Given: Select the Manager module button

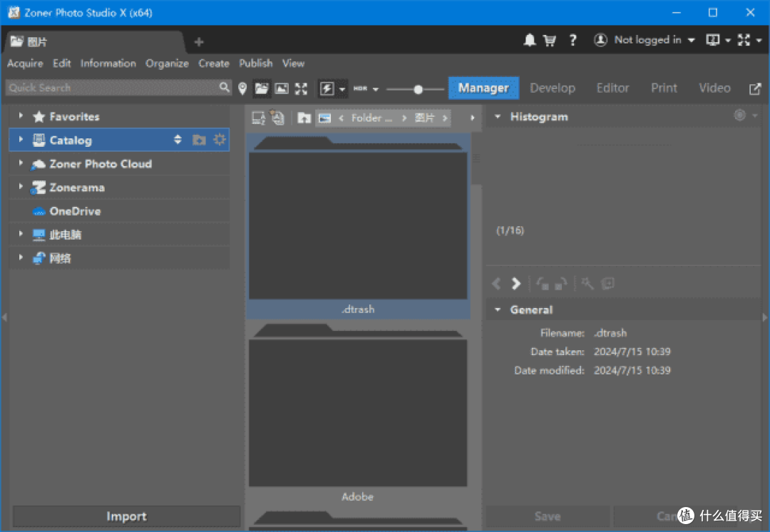Looking at the screenshot, I should click(483, 88).
